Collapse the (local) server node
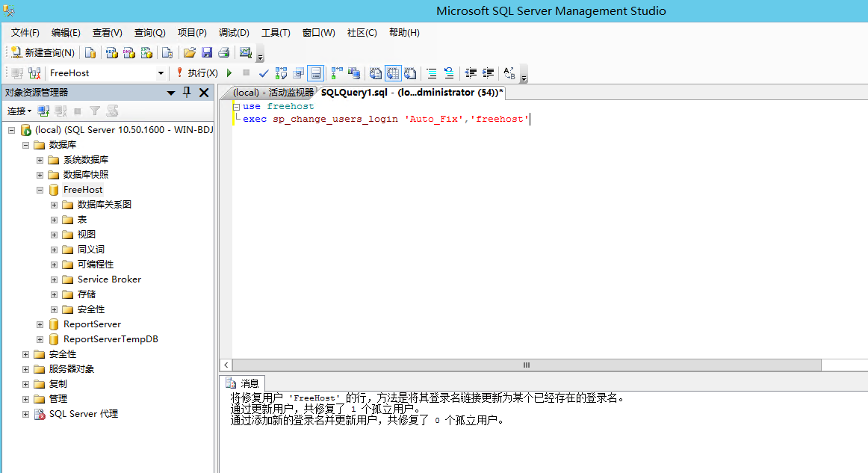 point(11,130)
